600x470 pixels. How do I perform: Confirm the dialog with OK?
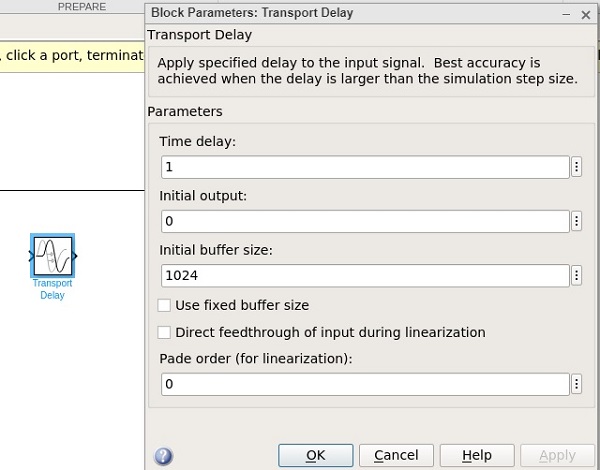(x=315, y=456)
